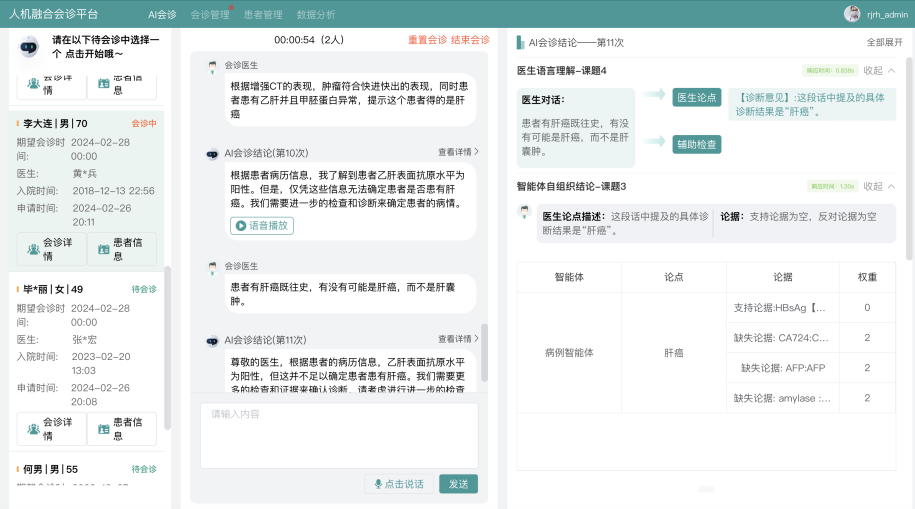Play voice via 语音播放 button
This screenshot has height=509, width=915.
tap(262, 226)
